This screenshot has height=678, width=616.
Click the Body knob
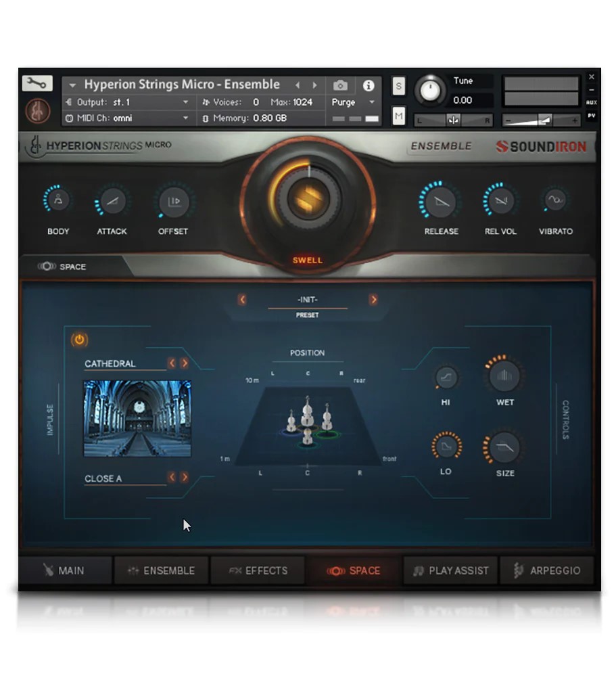58,200
